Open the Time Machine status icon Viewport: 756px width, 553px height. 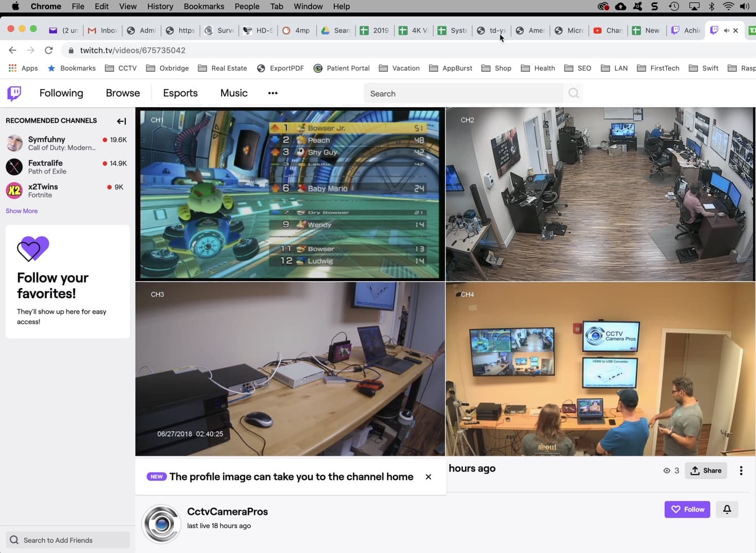(674, 6)
